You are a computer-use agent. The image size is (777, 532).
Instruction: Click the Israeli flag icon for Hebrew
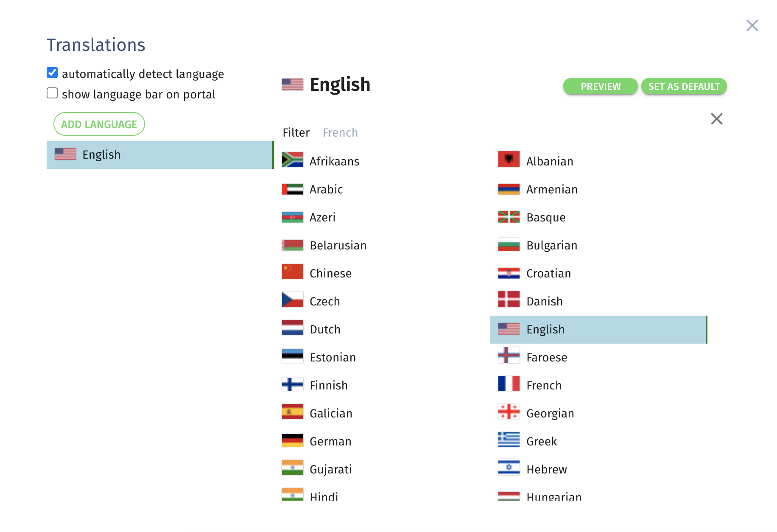click(x=509, y=468)
